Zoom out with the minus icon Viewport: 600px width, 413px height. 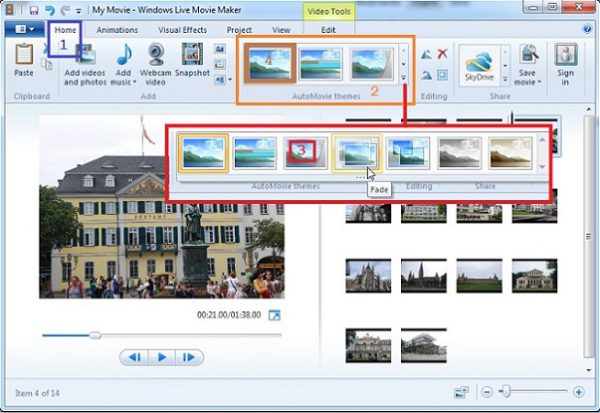click(x=486, y=393)
